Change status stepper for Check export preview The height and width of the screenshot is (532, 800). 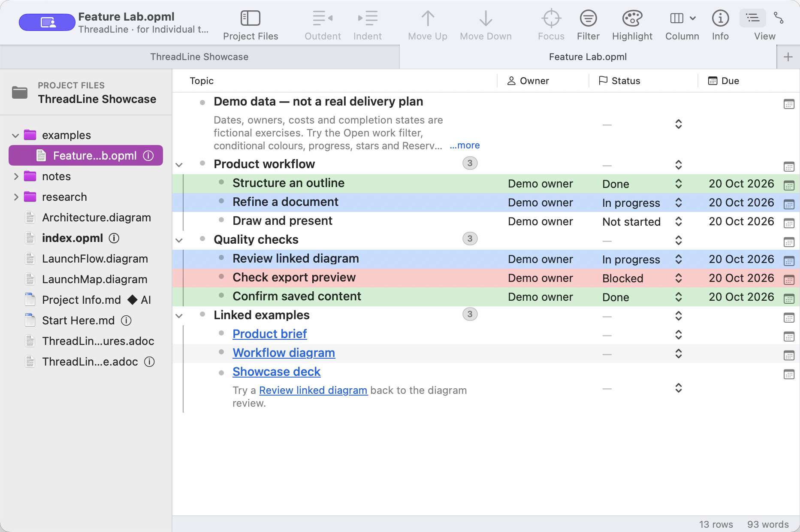[x=679, y=278]
